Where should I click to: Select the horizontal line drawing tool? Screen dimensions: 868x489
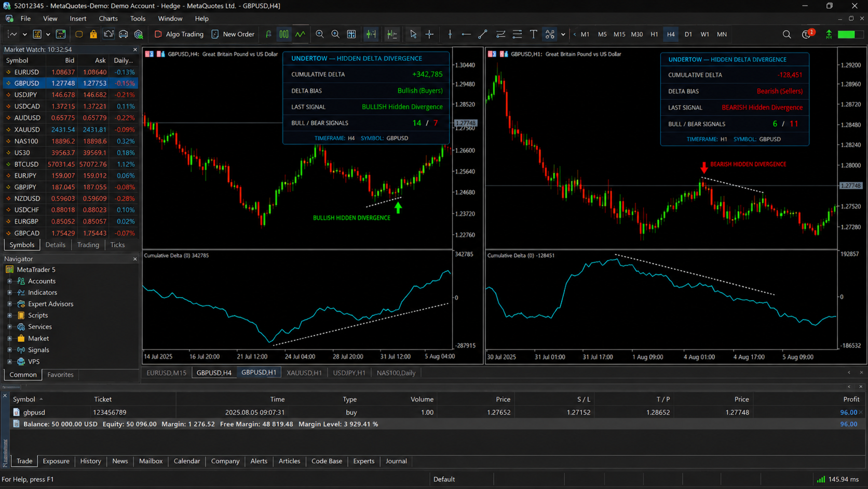[x=466, y=34]
